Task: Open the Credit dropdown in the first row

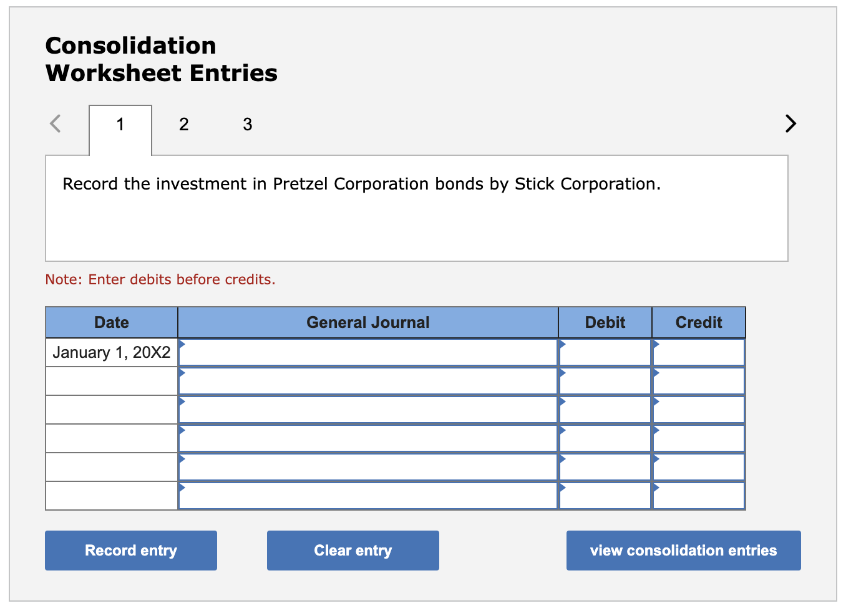Action: (698, 352)
